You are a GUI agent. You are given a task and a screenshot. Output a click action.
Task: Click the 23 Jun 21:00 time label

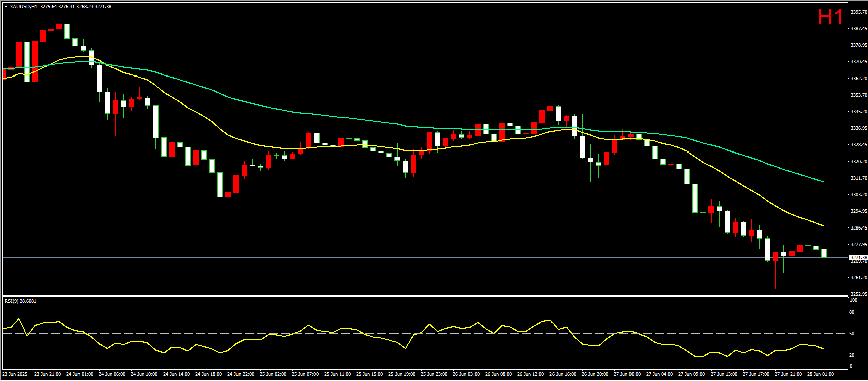(48, 374)
